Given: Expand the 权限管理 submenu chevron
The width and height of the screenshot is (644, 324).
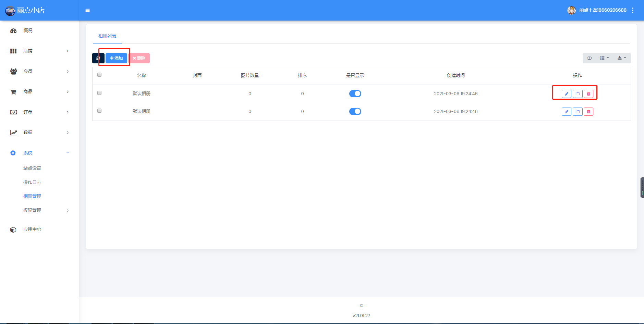Looking at the screenshot, I should point(68,211).
